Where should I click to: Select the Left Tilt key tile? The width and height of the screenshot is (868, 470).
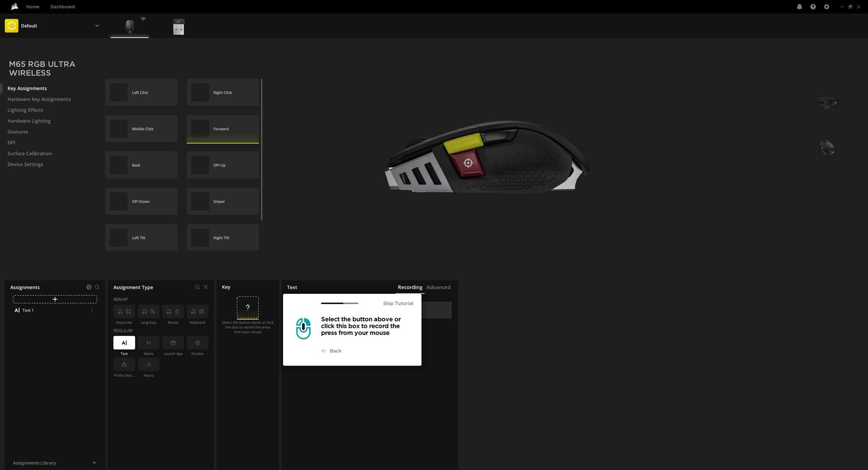coord(141,237)
